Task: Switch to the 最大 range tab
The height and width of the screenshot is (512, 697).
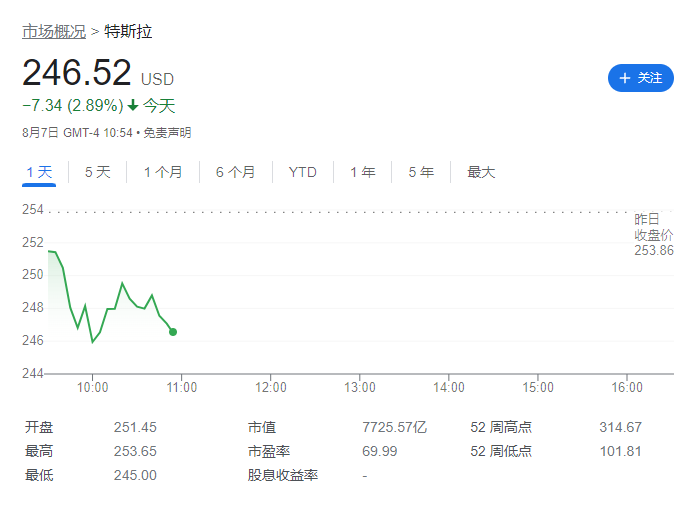Action: pyautogui.click(x=481, y=172)
